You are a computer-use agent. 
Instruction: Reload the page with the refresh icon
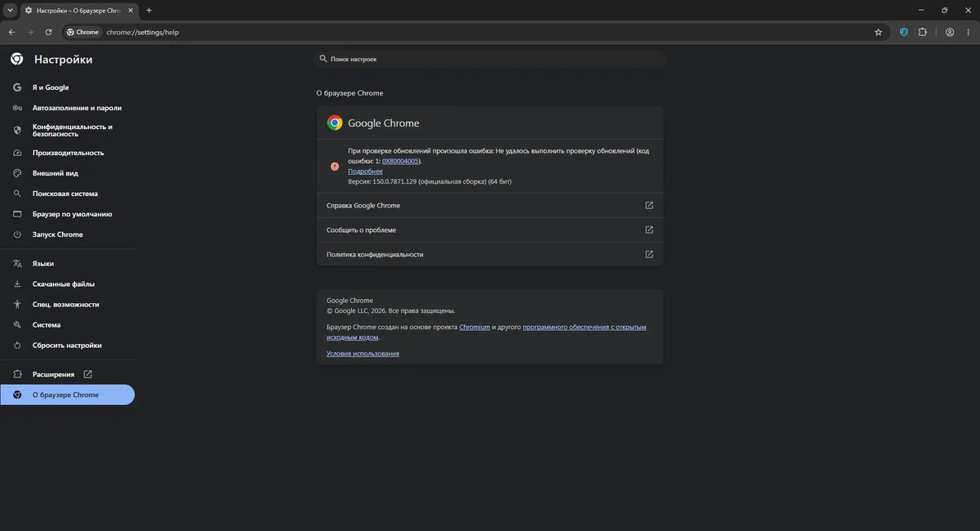click(x=48, y=32)
